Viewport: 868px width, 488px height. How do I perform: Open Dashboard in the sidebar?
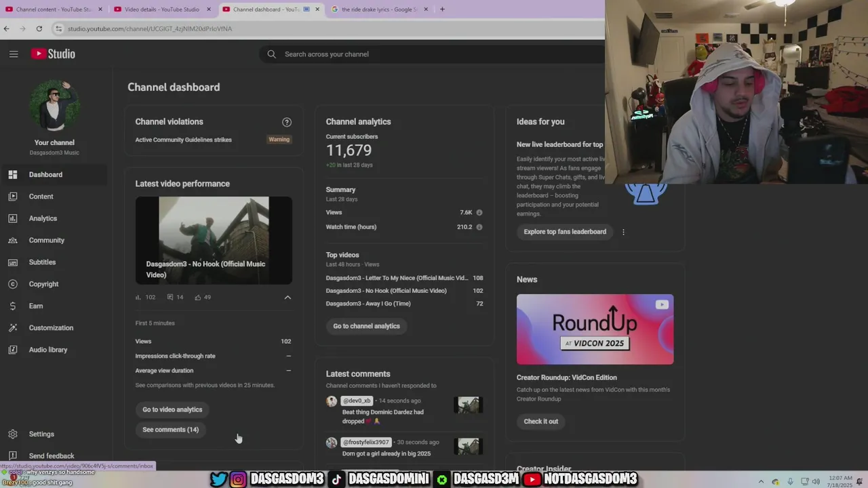point(54,175)
